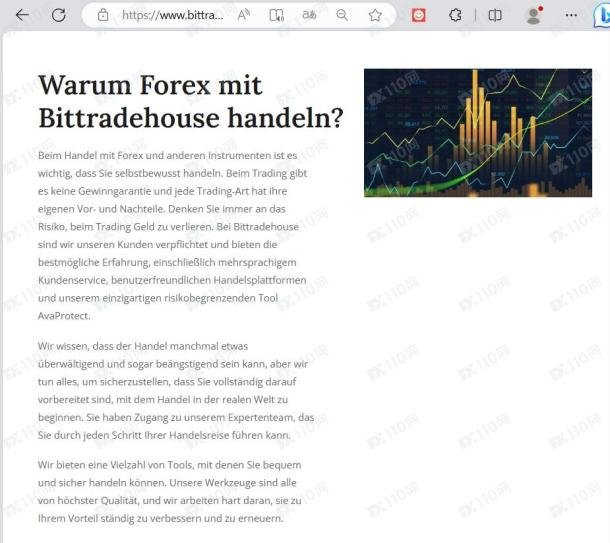The image size is (610, 543).
Task: Click text line "Kundenservice, benutzerfreundlichen Handelsplattformen"
Action: tap(172, 280)
